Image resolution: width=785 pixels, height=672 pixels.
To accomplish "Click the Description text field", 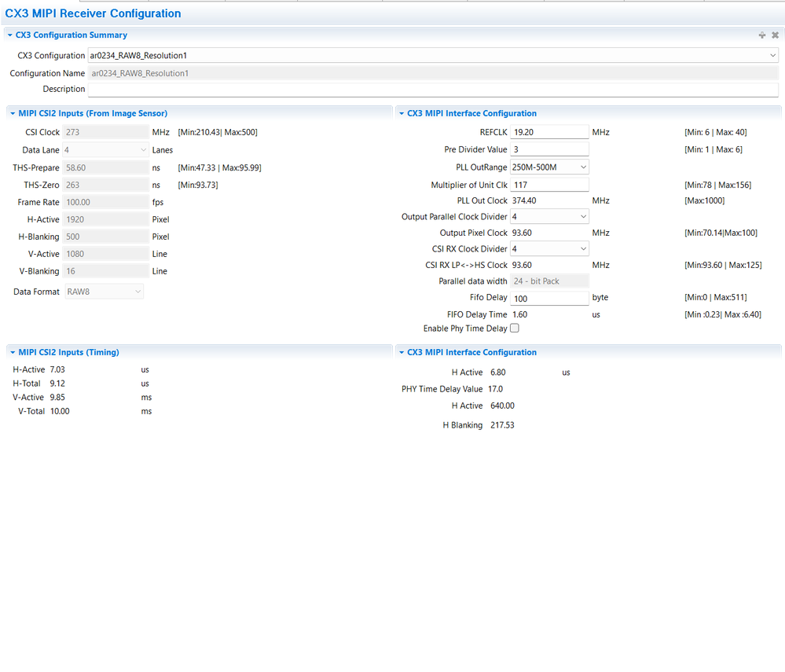I will pyautogui.click(x=432, y=90).
